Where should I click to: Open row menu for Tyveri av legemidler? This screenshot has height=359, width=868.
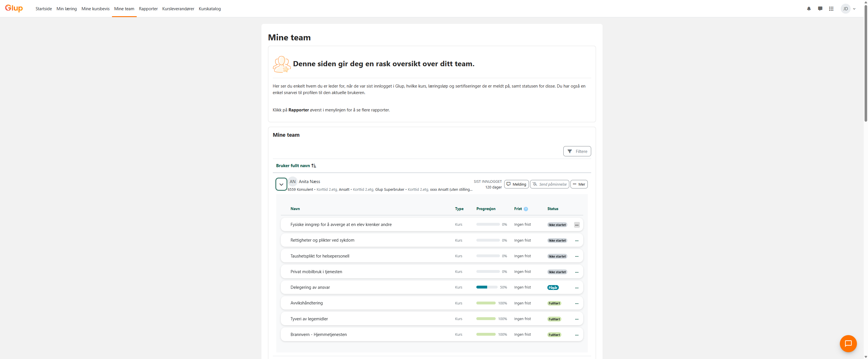click(577, 319)
